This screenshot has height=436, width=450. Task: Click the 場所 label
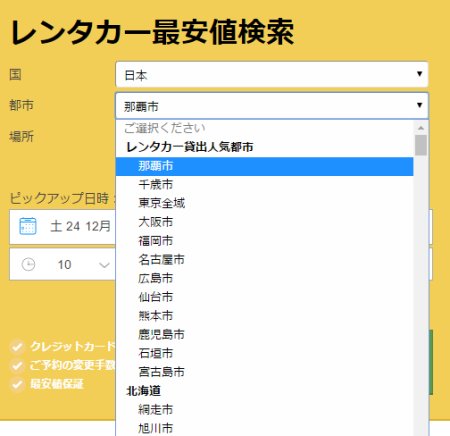pos(21,136)
